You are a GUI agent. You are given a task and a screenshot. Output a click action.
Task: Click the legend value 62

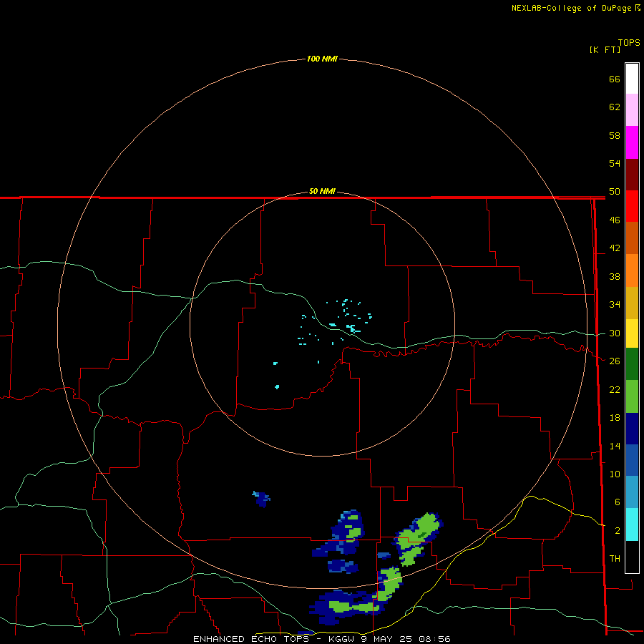pos(615,107)
